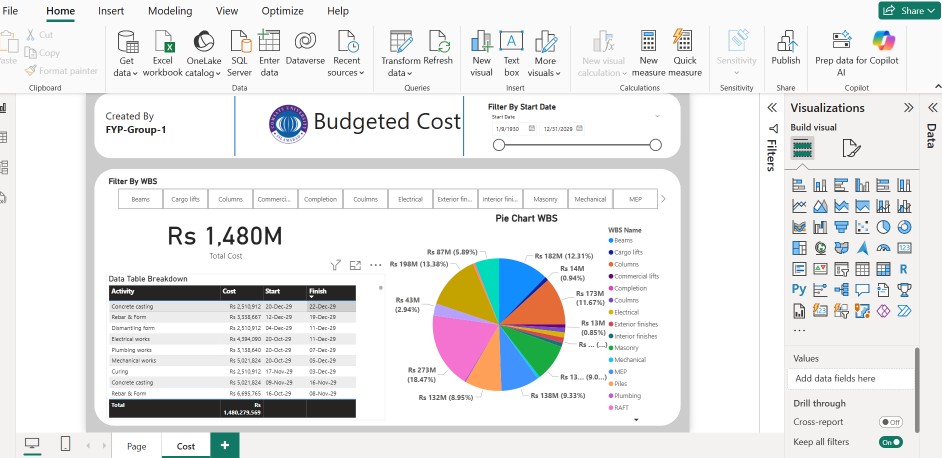942x458 pixels.
Task: Add the decomposition tree visual
Action: (841, 290)
